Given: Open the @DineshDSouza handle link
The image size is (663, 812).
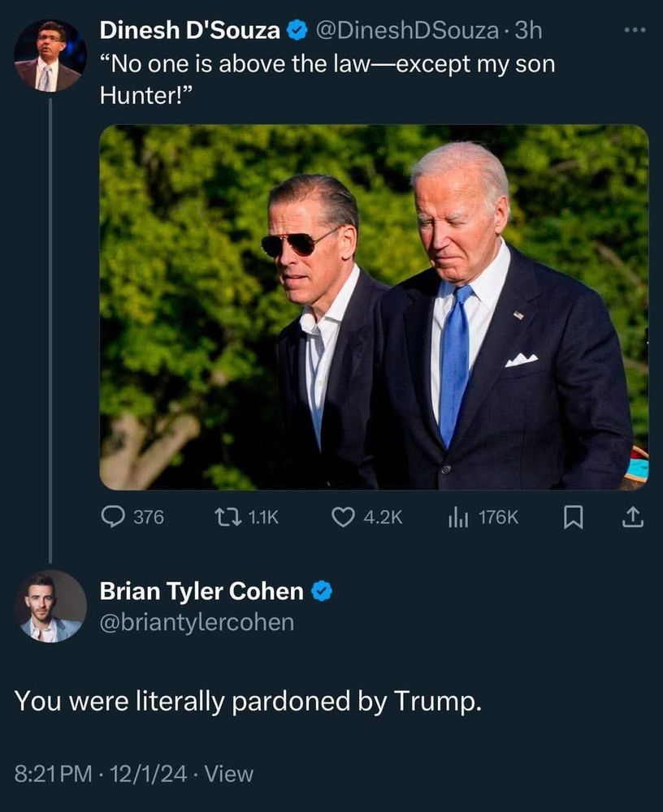Looking at the screenshot, I should click(x=406, y=32).
